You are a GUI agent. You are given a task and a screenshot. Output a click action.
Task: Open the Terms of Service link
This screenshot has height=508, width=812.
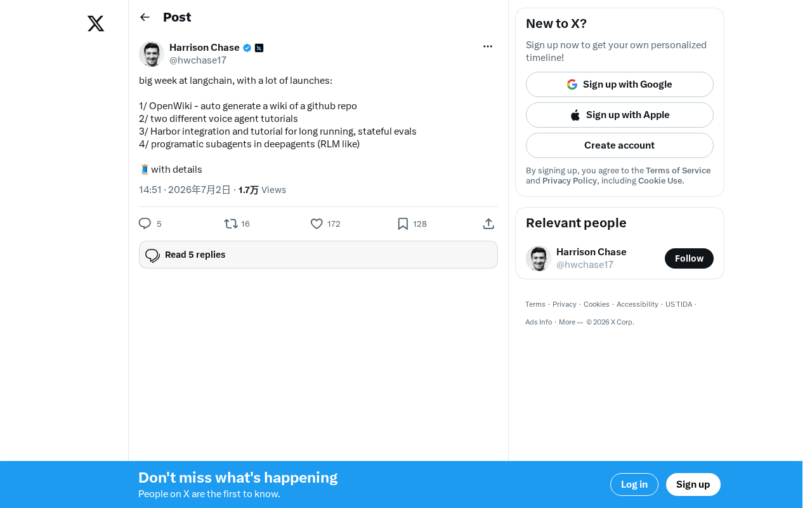pyautogui.click(x=678, y=171)
